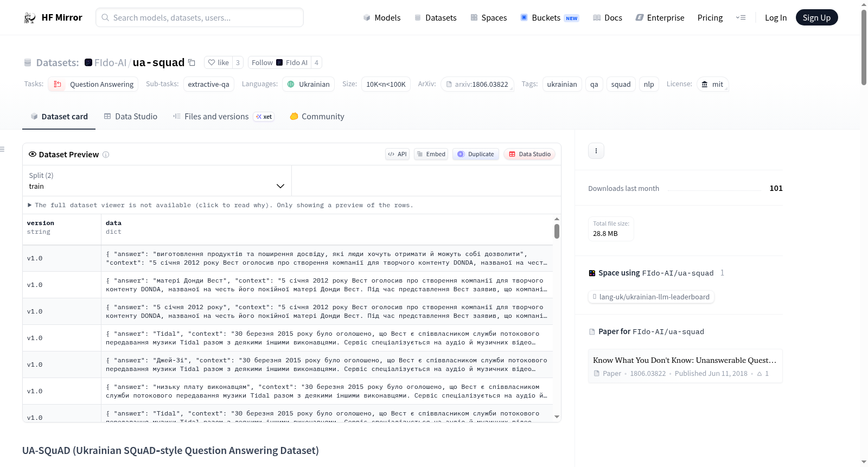868x467 pixels.
Task: Open Data Studio from preview header
Action: tap(529, 154)
